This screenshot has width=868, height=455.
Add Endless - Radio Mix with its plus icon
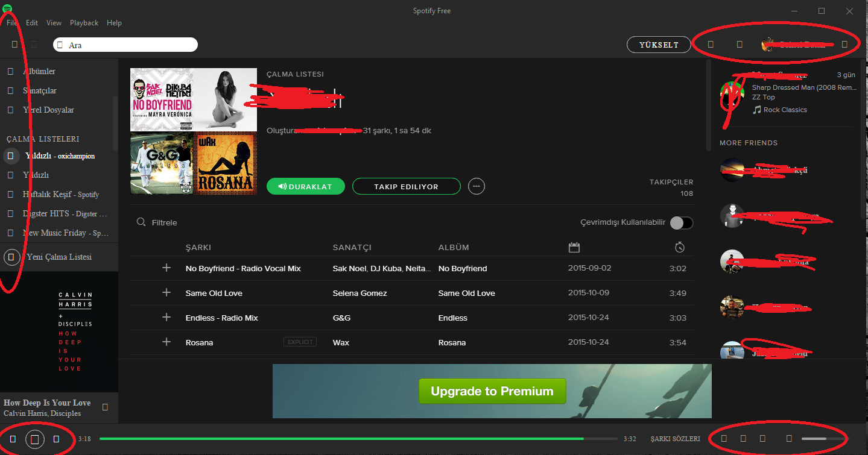pyautogui.click(x=166, y=318)
